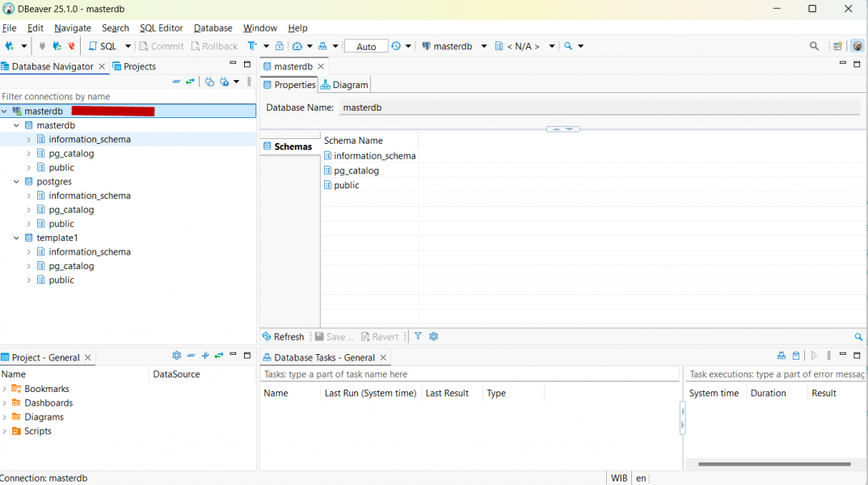
Task: Select information_schema under template1
Action: (x=89, y=252)
